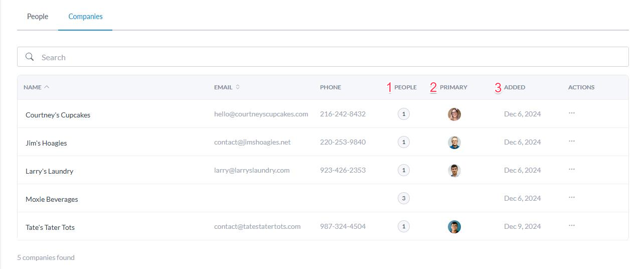The height and width of the screenshot is (269, 644).
Task: Open the Moxie Beverages company
Action: tap(52, 199)
